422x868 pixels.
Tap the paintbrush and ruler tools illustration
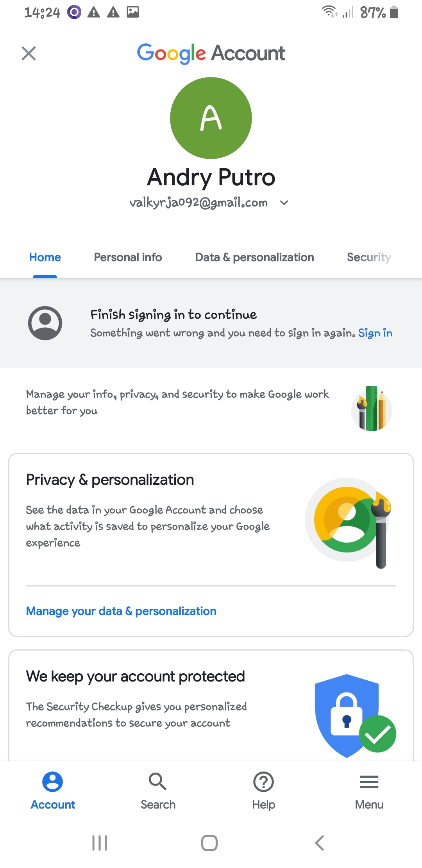pos(371,409)
